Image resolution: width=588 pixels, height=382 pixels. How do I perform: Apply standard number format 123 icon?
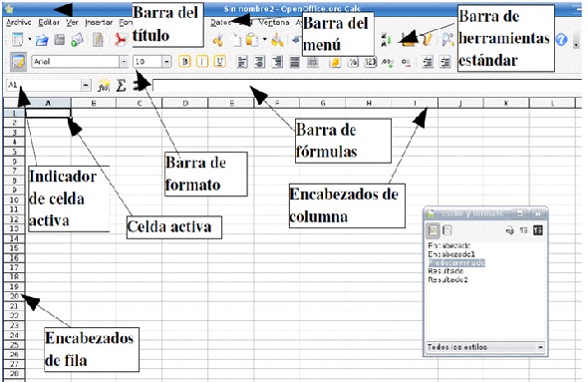[x=370, y=62]
